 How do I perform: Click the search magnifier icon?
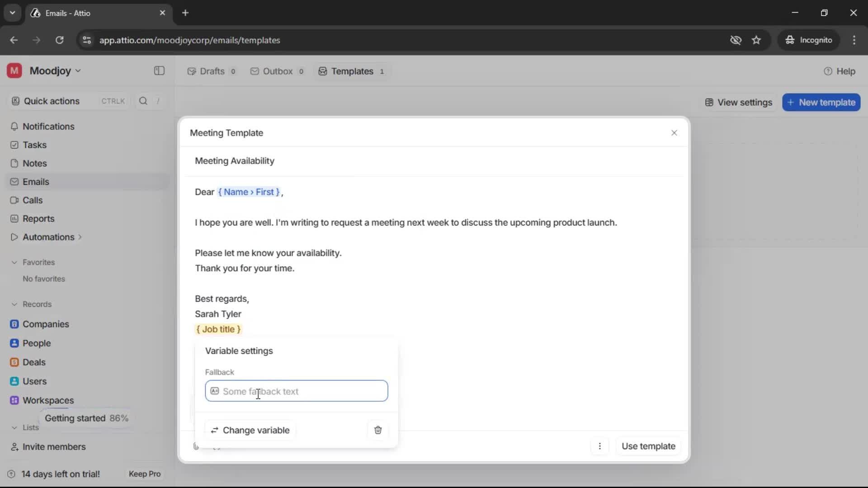click(x=143, y=101)
